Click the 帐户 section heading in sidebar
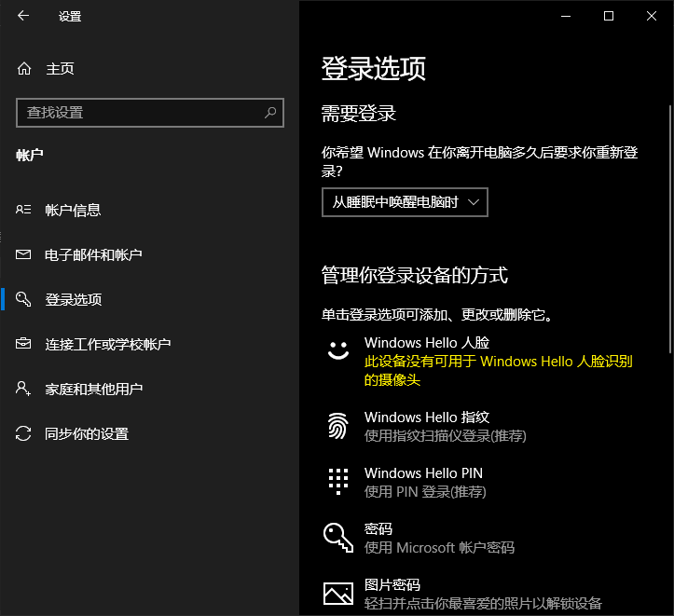Screen dimensions: 674x616 (30, 155)
